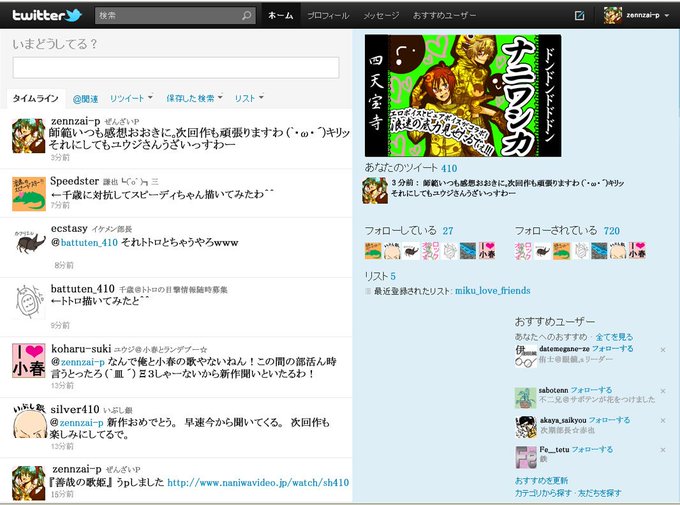Click the tweet text box
The image size is (680, 505).
coord(176,68)
